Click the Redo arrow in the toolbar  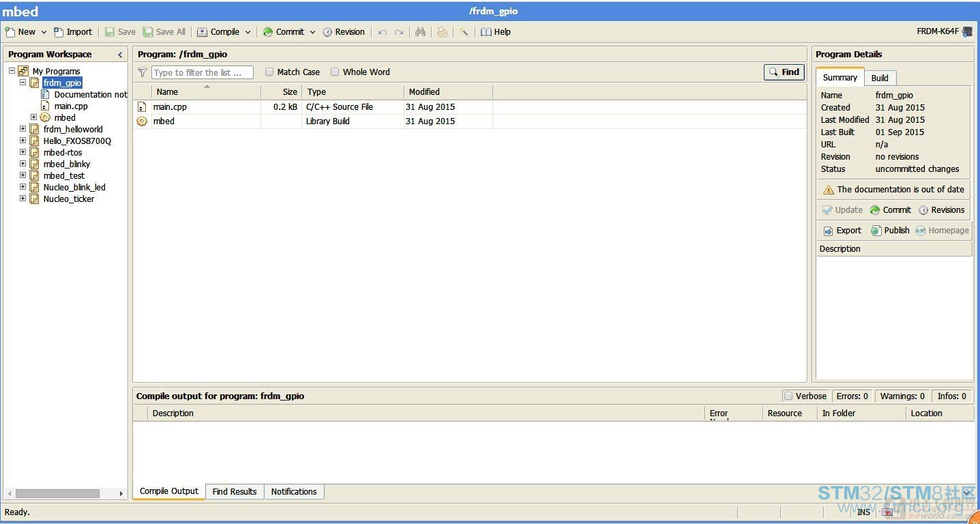pos(399,32)
